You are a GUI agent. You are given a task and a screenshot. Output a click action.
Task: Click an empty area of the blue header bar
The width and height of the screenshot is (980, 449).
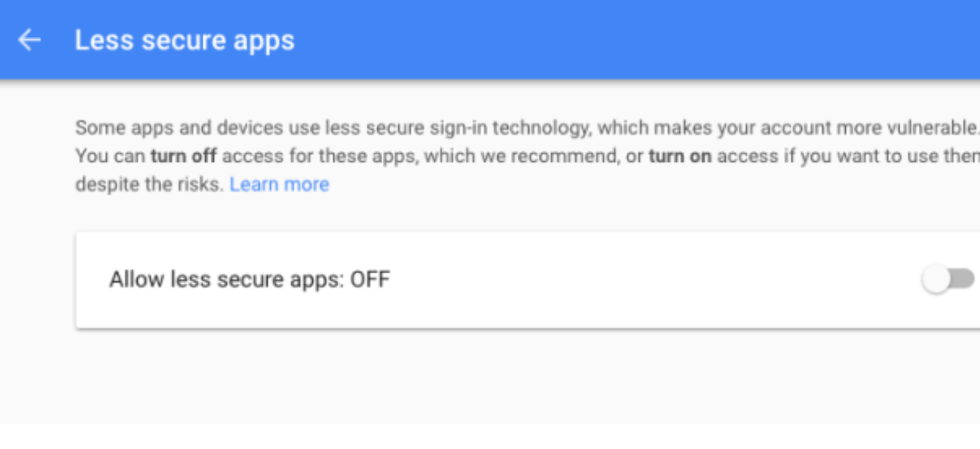click(x=612, y=40)
